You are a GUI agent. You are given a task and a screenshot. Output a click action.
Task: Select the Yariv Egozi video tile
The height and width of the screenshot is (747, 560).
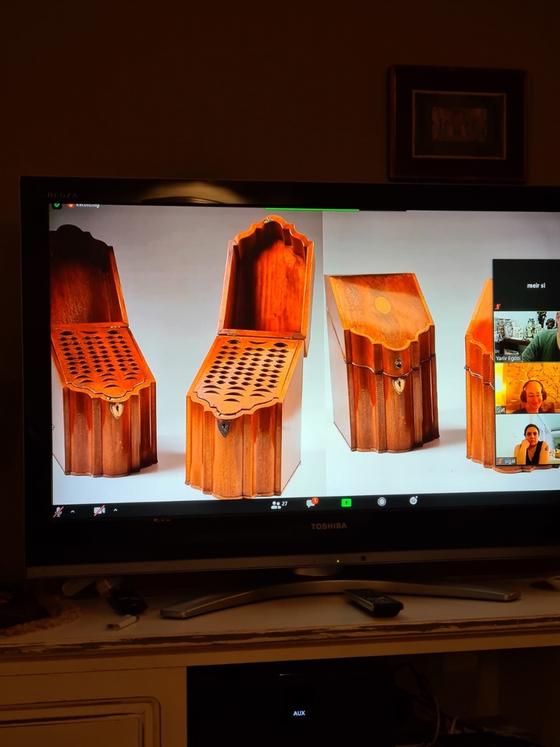[526, 336]
